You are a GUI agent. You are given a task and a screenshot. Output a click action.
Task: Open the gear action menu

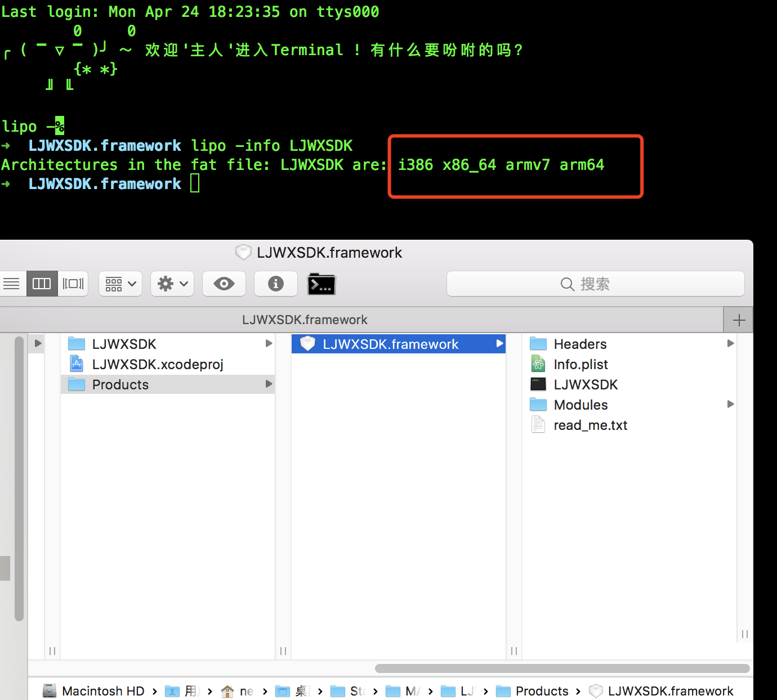pyautogui.click(x=172, y=284)
